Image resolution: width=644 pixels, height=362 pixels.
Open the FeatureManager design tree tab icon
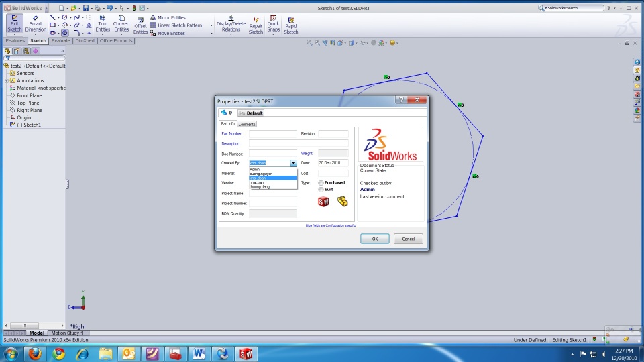[x=7, y=52]
